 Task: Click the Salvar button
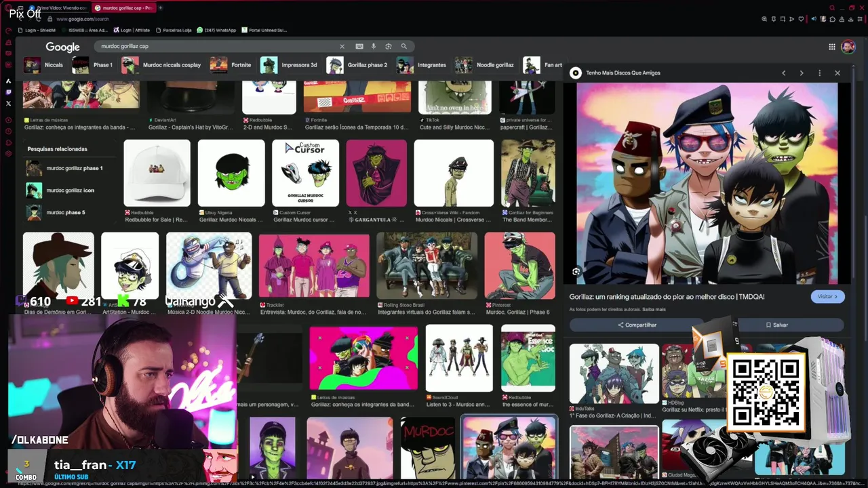(777, 325)
